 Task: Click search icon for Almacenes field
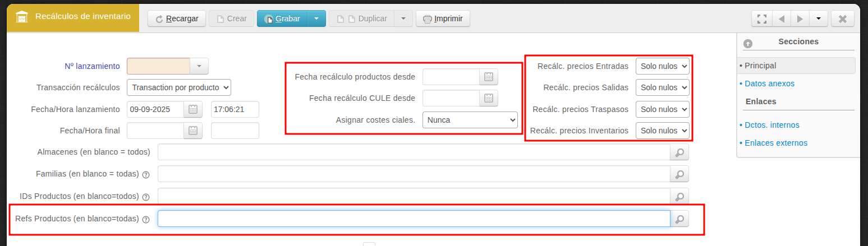[x=679, y=152]
